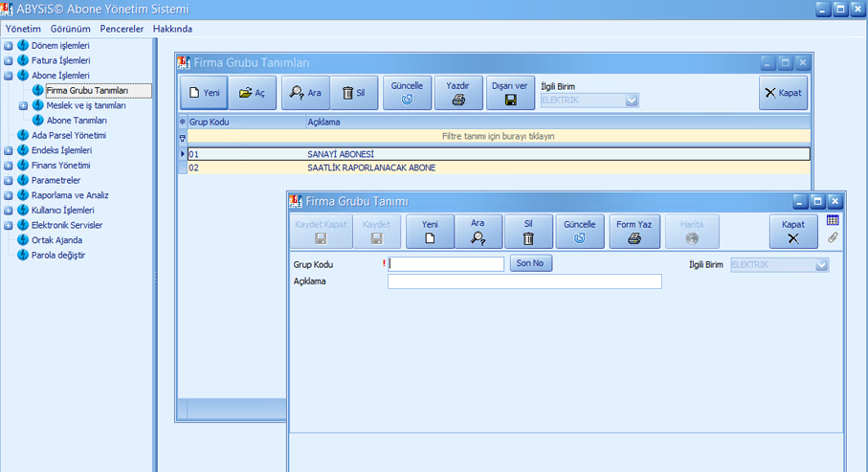
Task: Click Dışarı ver export button
Action: [510, 93]
